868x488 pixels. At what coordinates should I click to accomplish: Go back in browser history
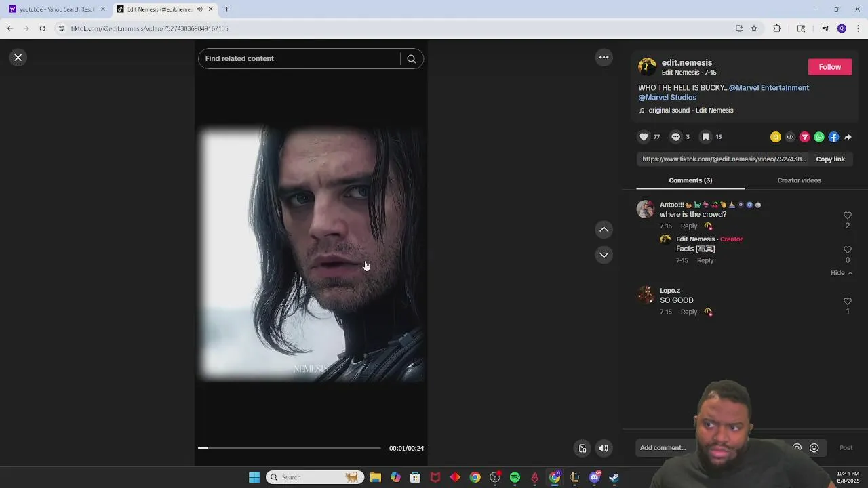click(9, 28)
